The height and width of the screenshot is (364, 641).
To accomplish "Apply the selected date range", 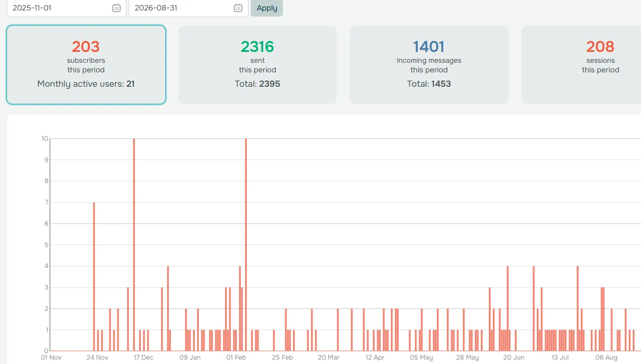I will pos(267,8).
